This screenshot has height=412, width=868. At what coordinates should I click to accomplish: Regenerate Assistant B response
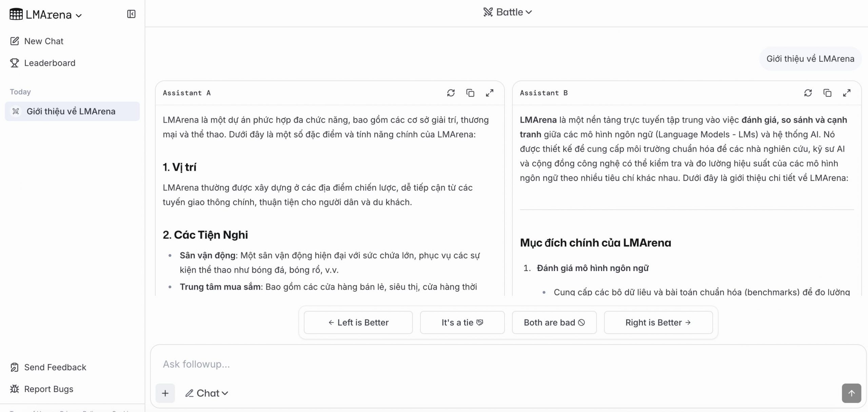tap(808, 93)
